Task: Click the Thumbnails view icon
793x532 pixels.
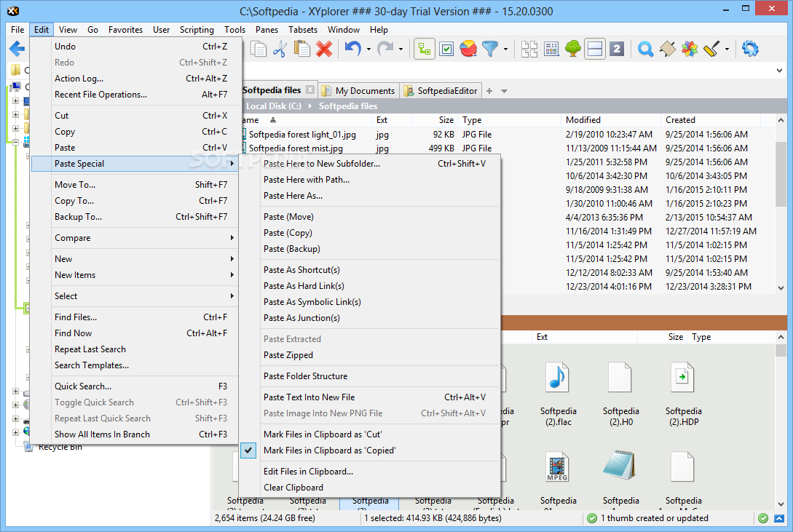Action: pos(529,49)
